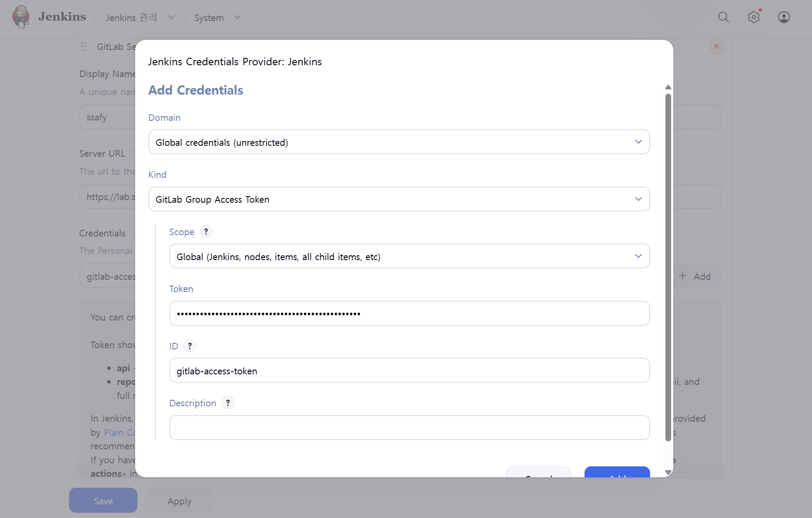
Task: Open the search magnifier icon
Action: pyautogui.click(x=724, y=17)
